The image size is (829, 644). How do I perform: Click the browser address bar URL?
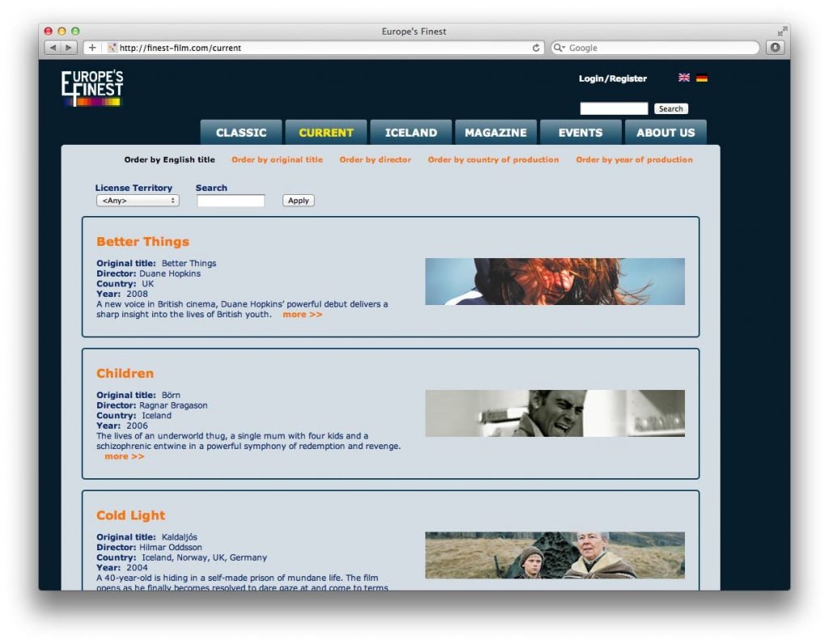tap(181, 48)
